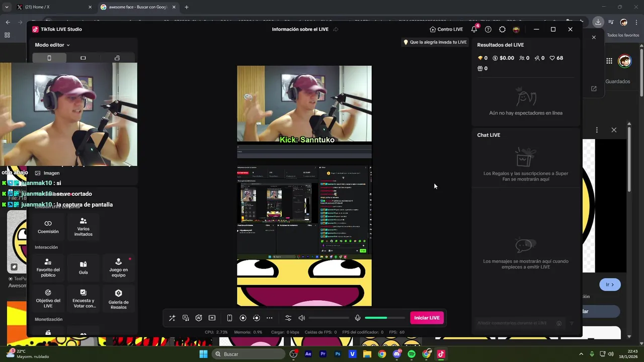Viewport: 644px width, 362px height.
Task: Start the stream with Iniciar LIVE
Action: click(427, 318)
